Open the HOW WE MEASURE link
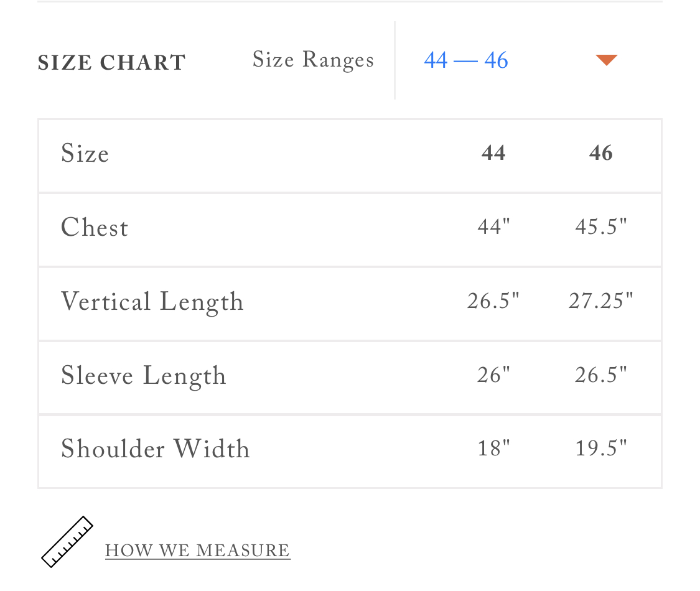 click(197, 551)
